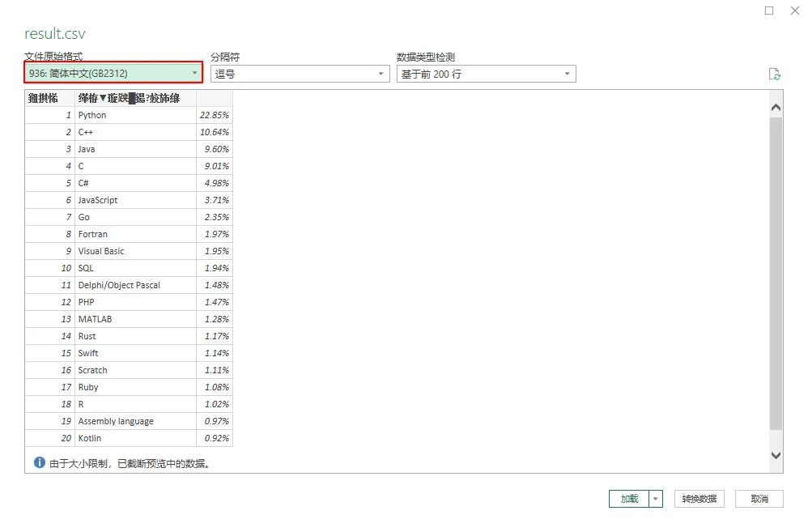The width and height of the screenshot is (808, 532).
Task: Click the 加载 button
Action: click(629, 499)
